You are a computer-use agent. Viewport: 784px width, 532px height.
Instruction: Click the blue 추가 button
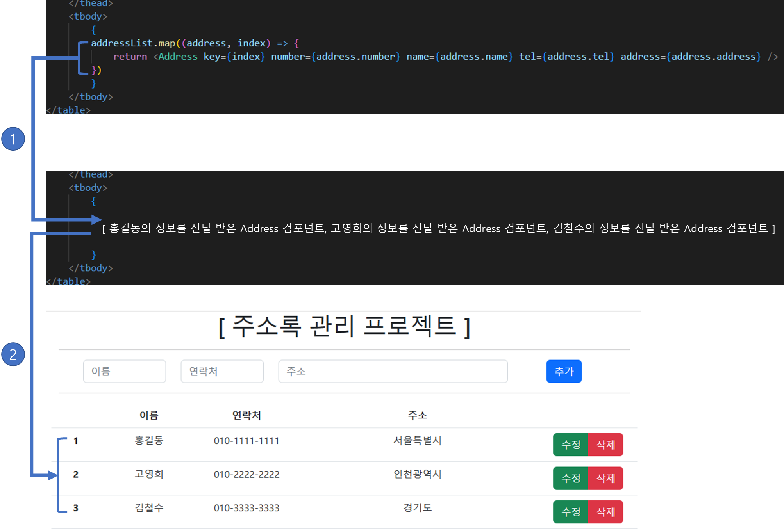(x=564, y=371)
